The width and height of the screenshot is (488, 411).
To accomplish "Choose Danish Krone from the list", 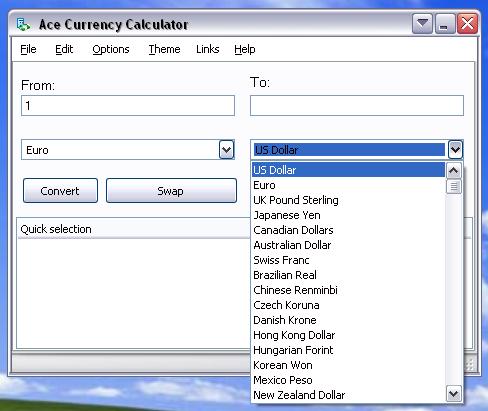I will [348, 320].
